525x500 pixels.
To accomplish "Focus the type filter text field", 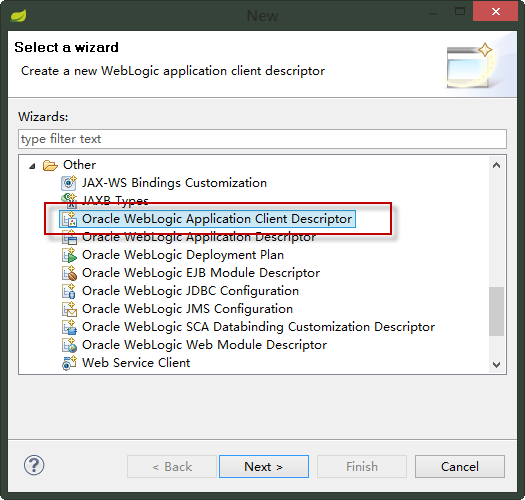I will [262, 139].
